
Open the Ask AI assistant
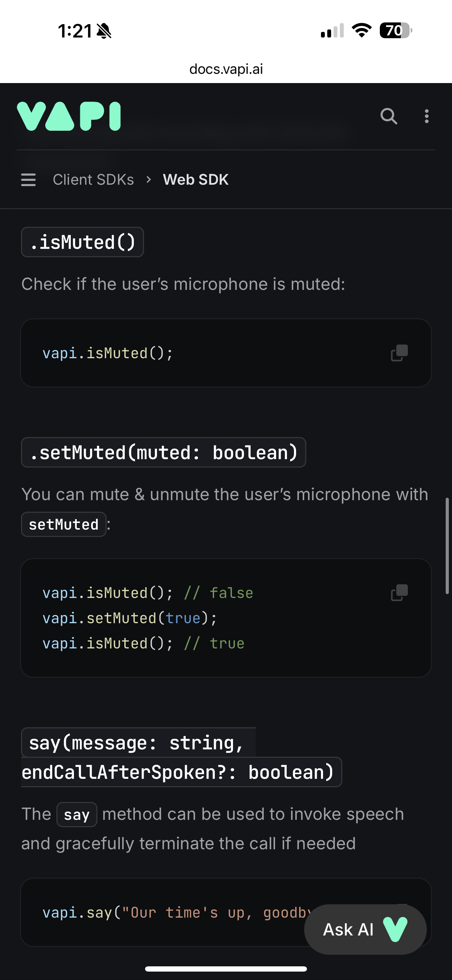coord(365,929)
